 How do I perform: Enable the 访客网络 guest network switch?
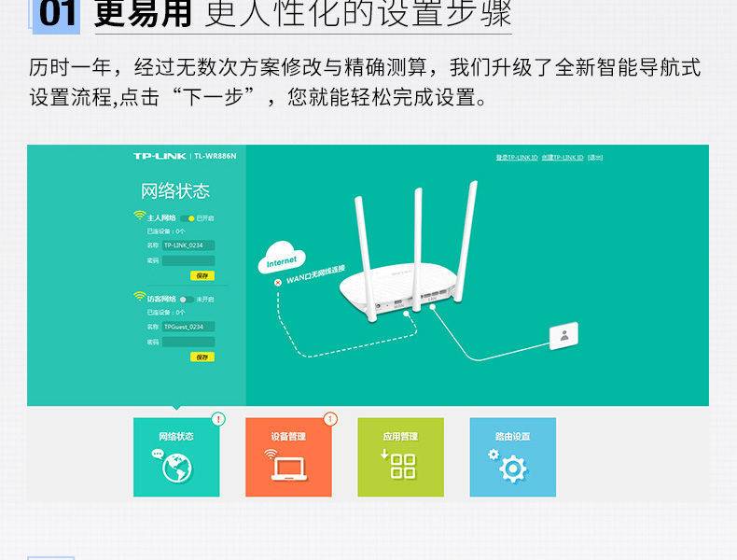(187, 300)
